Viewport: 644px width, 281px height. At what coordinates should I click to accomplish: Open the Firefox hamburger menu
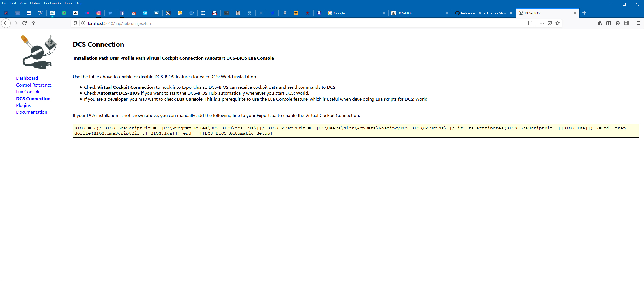(x=638, y=23)
